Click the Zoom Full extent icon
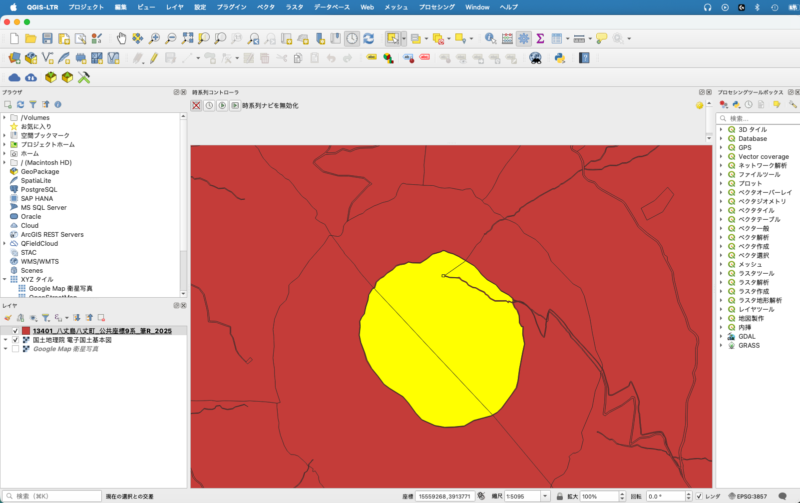Screen dimensions: 800x503 186,38
